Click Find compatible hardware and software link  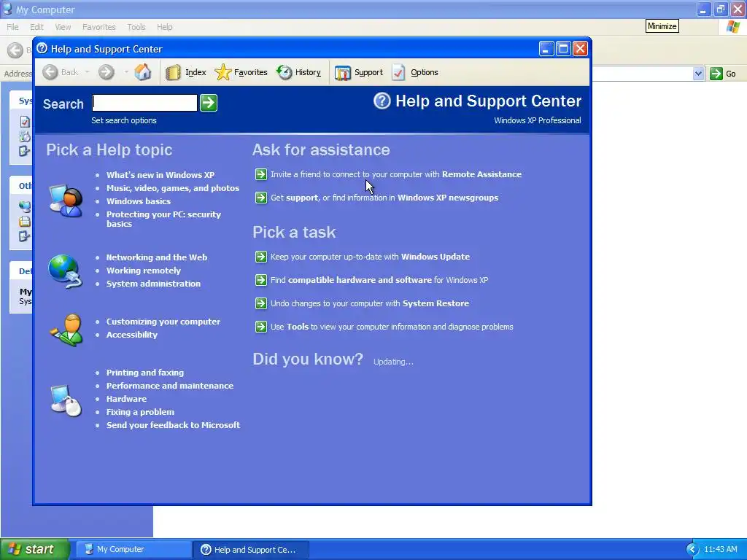pos(379,280)
